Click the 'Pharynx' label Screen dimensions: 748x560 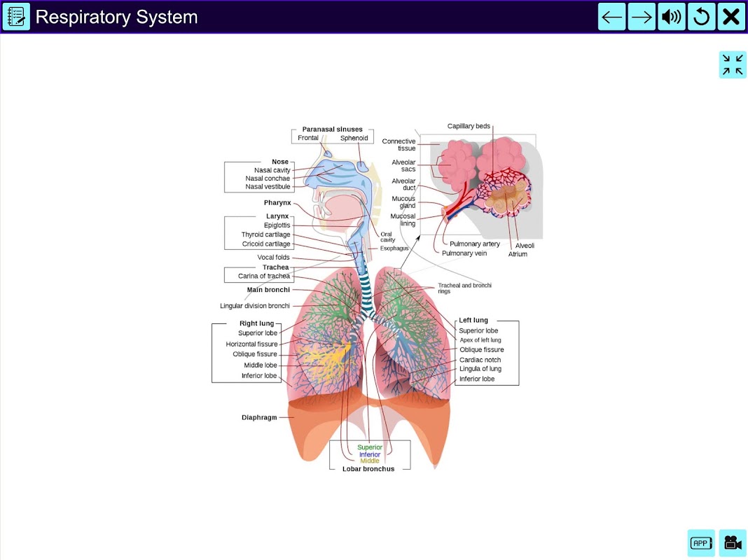point(277,202)
